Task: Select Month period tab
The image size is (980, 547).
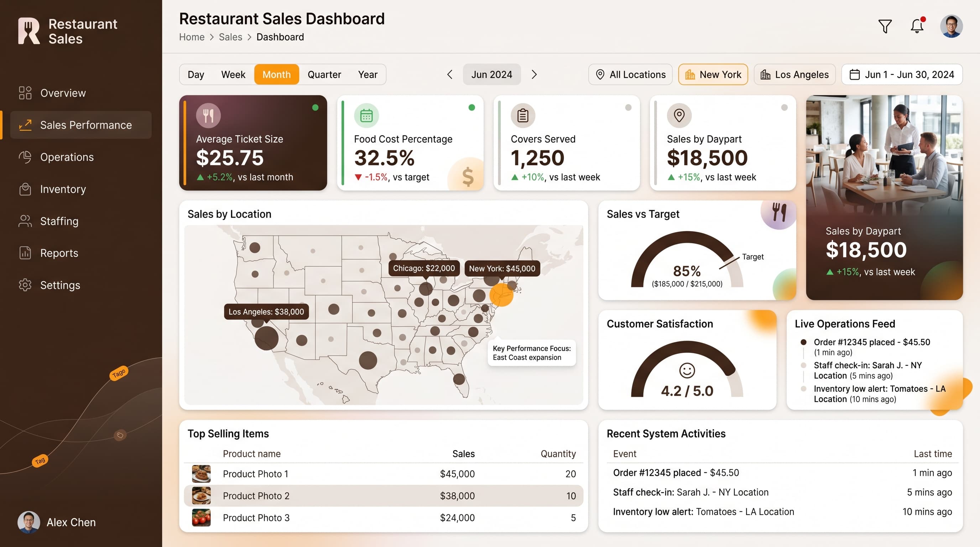Action: point(277,74)
